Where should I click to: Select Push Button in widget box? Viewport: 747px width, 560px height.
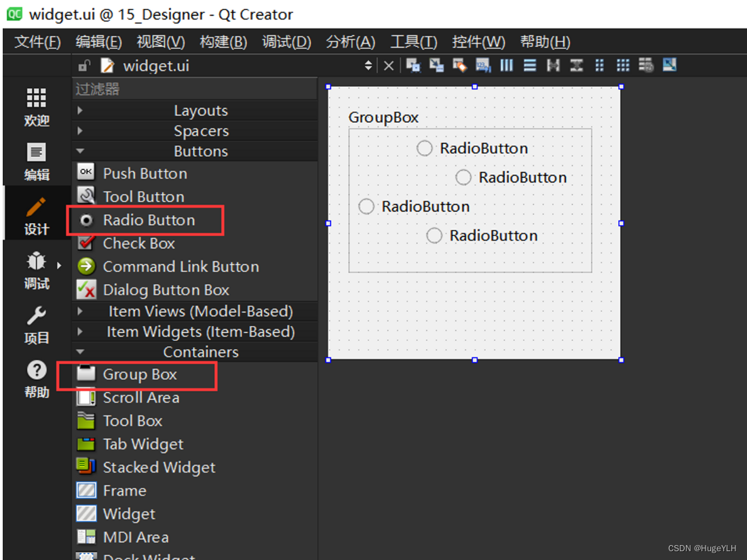pos(194,174)
